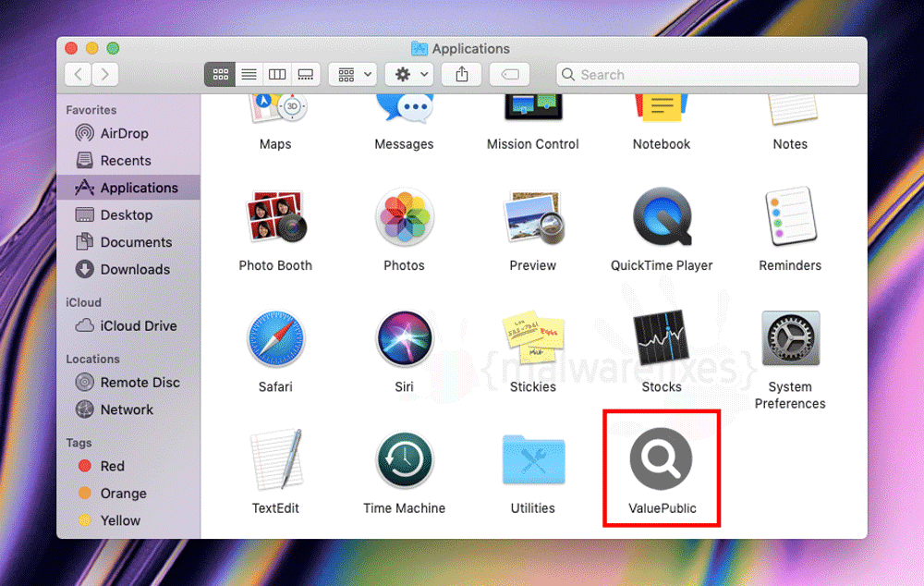Image resolution: width=924 pixels, height=586 pixels.
Task: Select System Preferences gear icon
Action: pyautogui.click(x=791, y=338)
